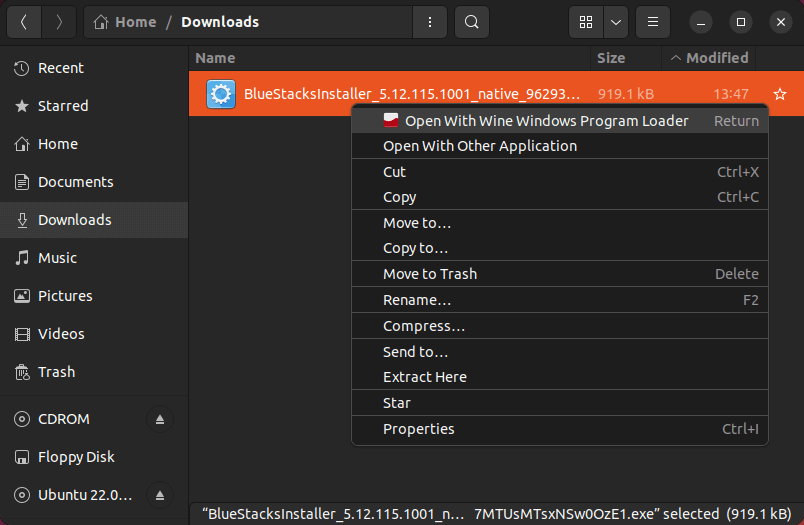Eject the Ubuntu 22.0… volume

click(160, 495)
